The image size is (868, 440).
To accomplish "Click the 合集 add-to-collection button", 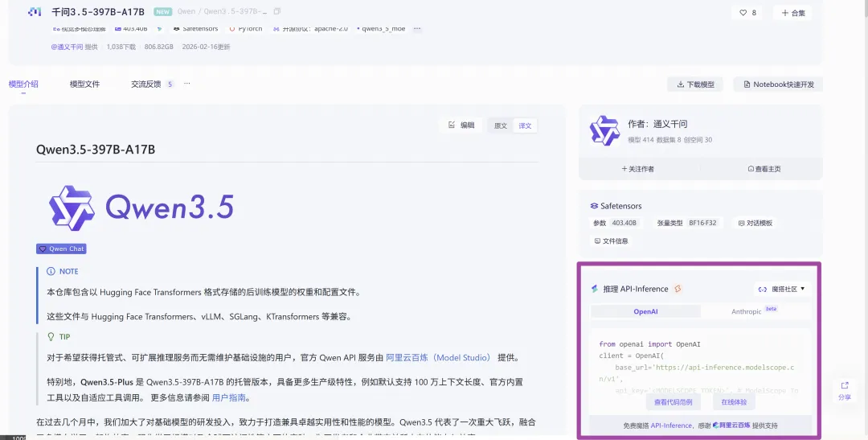I will [792, 13].
